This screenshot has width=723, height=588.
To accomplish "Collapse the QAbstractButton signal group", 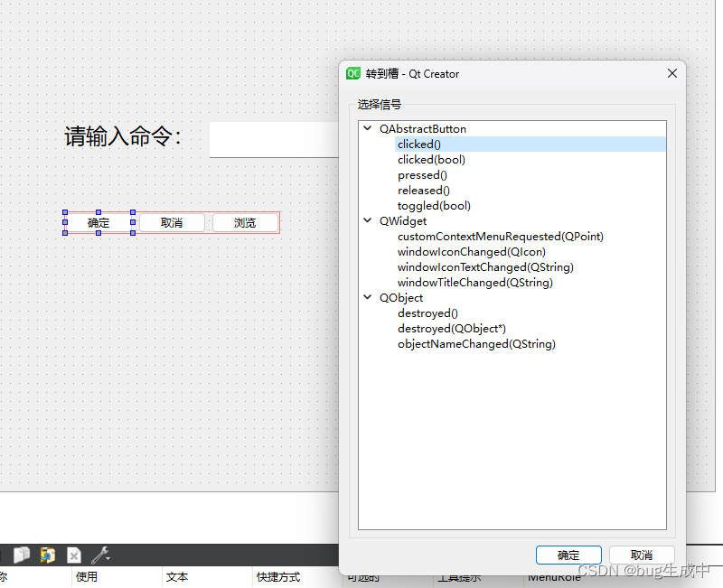I will click(368, 128).
